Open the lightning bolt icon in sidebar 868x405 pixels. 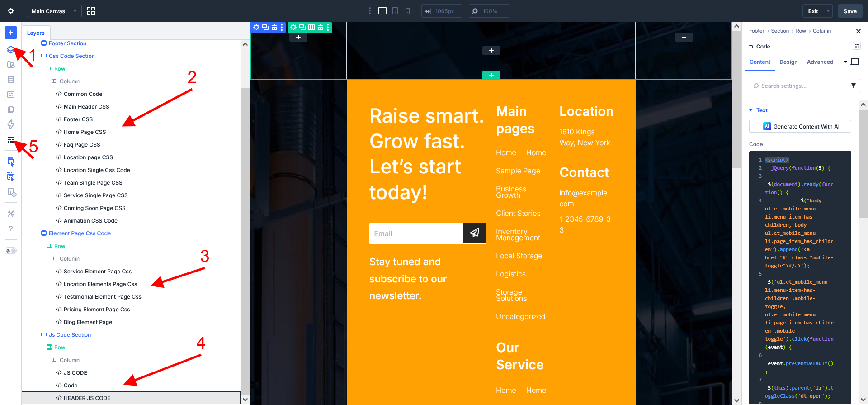click(x=11, y=124)
